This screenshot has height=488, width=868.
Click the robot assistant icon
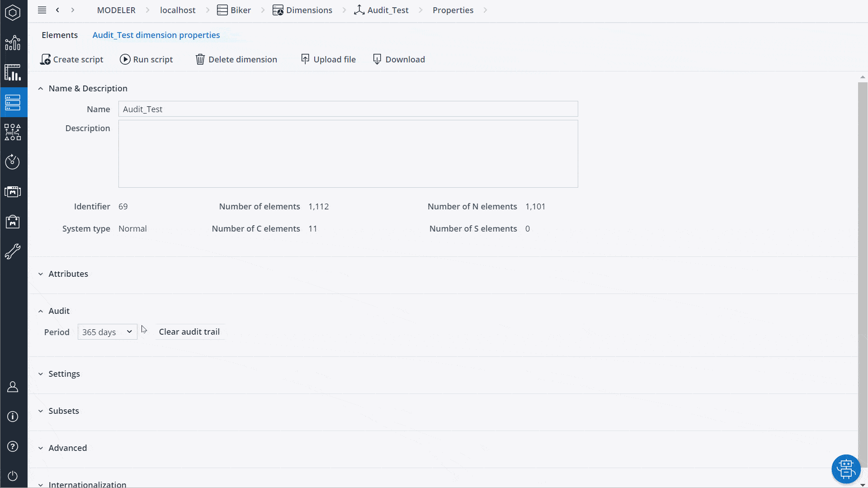tap(845, 469)
